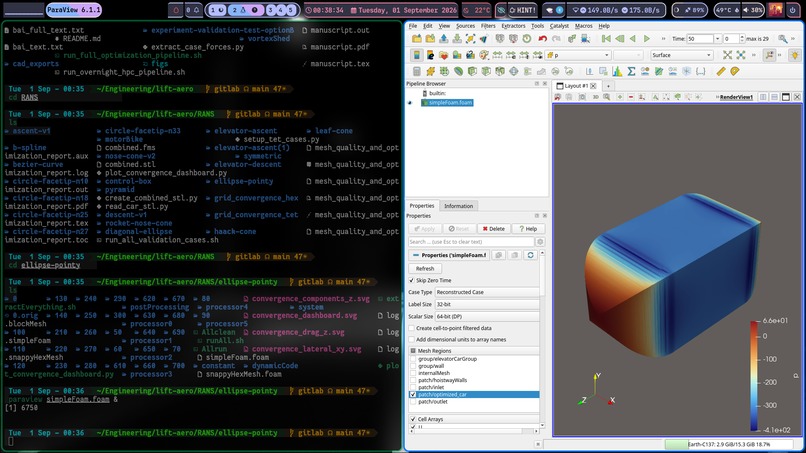Open the Scalar Size 64-bit dropdown

tap(487, 317)
